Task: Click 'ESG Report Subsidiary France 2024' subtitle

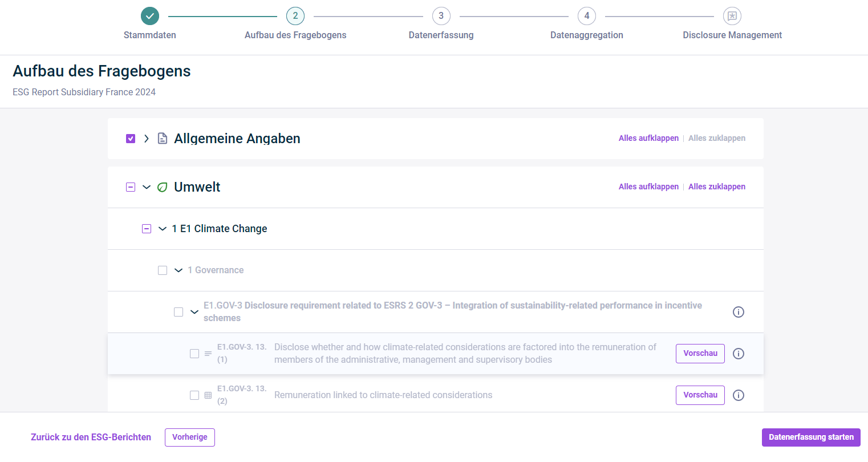Action: click(x=84, y=92)
